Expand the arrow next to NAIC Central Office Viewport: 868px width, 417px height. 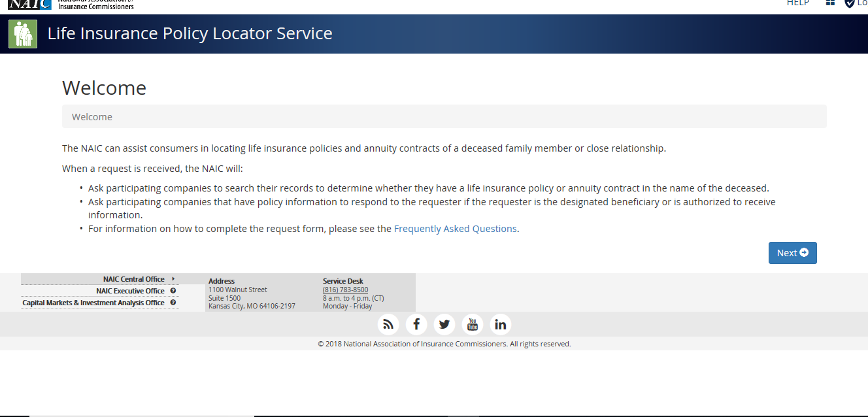click(x=173, y=279)
